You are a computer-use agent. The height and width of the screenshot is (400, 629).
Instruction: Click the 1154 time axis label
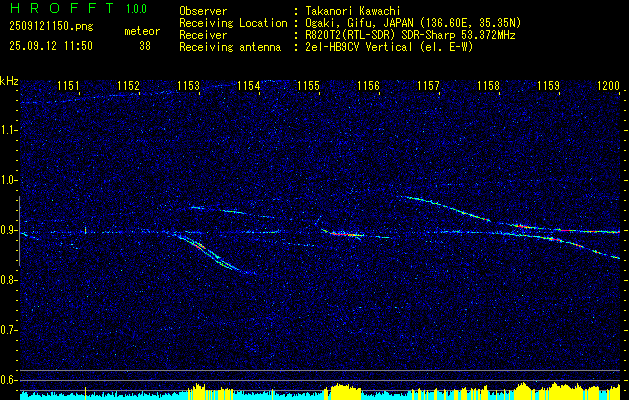pos(248,86)
